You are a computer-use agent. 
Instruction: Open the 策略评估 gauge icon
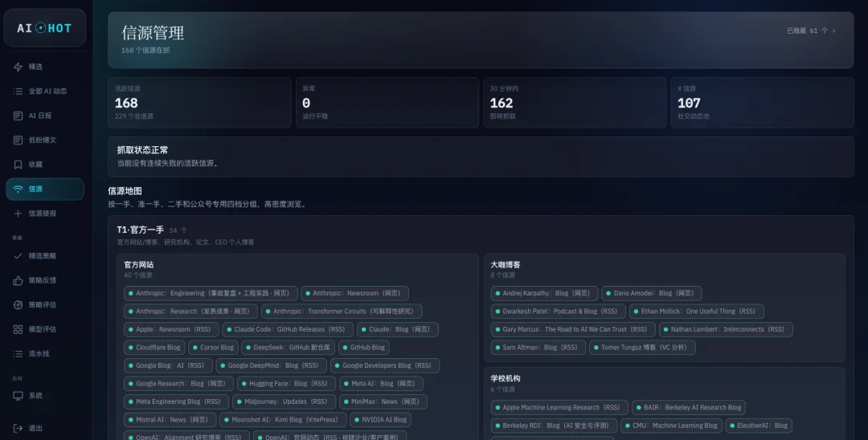coord(18,304)
